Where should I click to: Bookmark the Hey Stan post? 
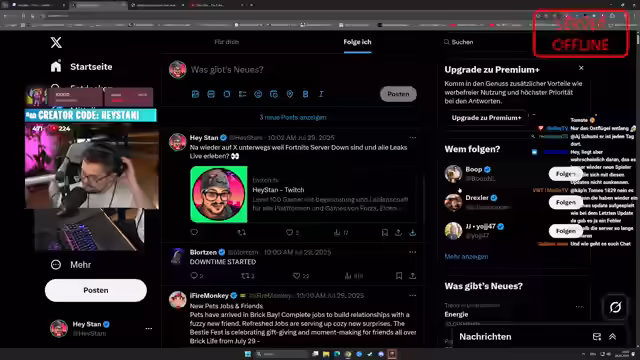click(384, 233)
